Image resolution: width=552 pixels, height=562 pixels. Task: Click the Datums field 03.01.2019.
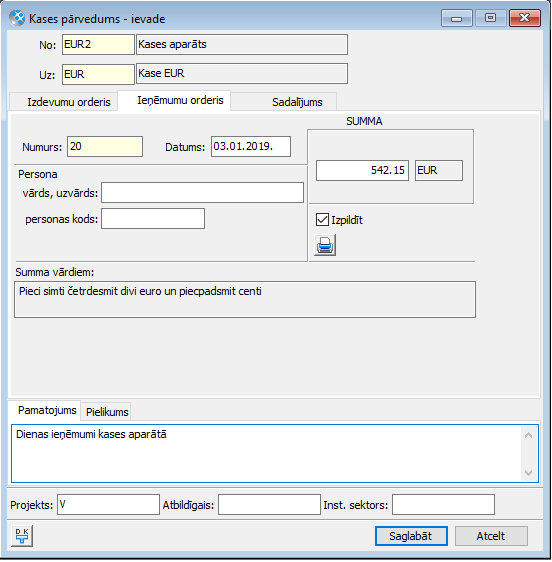click(251, 146)
